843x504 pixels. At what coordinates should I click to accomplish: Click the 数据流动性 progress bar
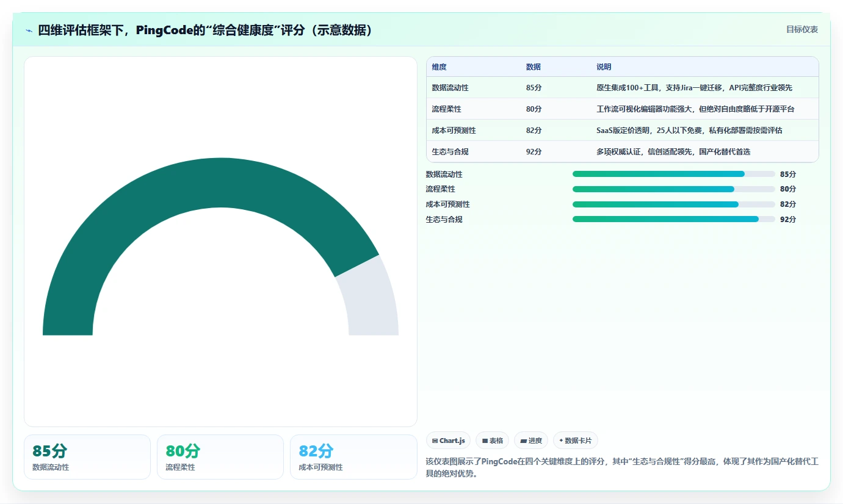[674, 174]
